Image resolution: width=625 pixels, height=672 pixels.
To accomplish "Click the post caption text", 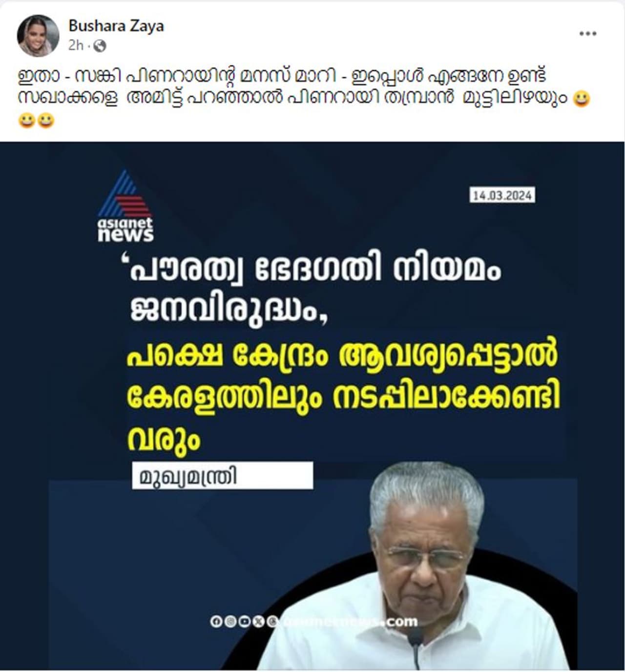I will click(x=304, y=98).
